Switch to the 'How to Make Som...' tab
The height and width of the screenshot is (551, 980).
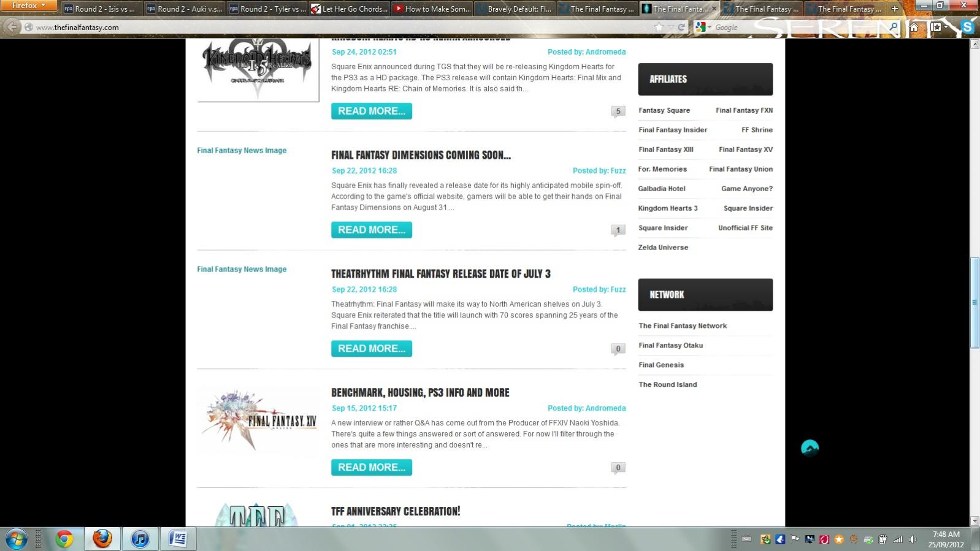[x=432, y=9]
